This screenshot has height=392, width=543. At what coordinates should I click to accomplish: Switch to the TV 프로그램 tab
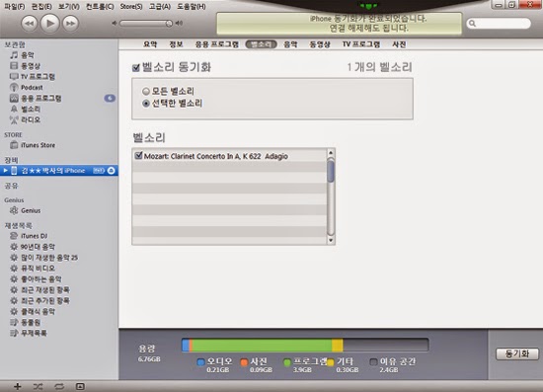point(361,44)
